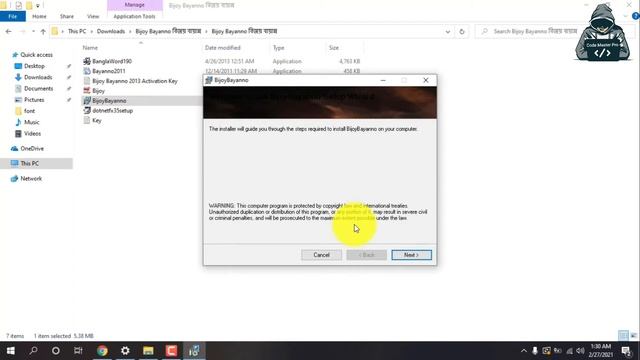Open taskbar search
The image size is (640, 360).
[x=33, y=351]
